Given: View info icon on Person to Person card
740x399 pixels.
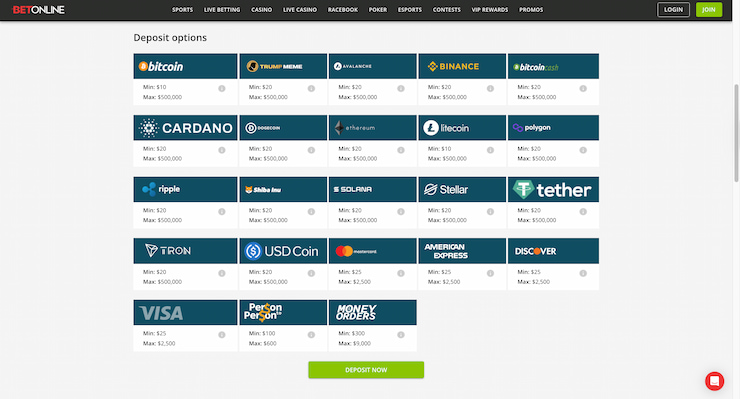Looking at the screenshot, I should pos(311,335).
